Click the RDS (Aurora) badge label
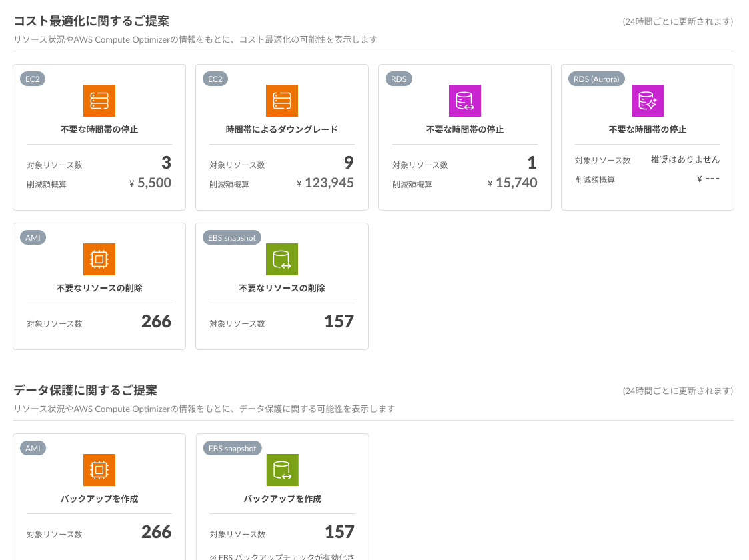 click(596, 79)
